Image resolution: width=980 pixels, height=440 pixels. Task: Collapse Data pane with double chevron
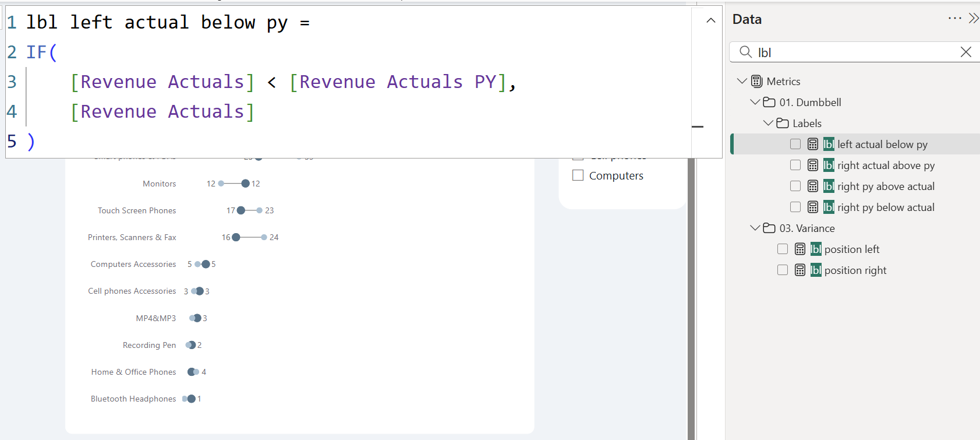click(x=973, y=19)
